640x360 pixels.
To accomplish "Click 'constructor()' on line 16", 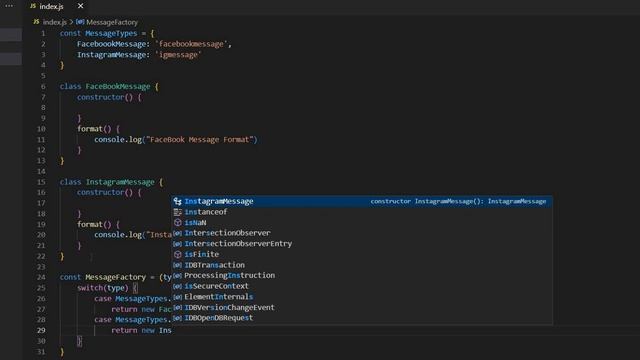I will [x=105, y=192].
